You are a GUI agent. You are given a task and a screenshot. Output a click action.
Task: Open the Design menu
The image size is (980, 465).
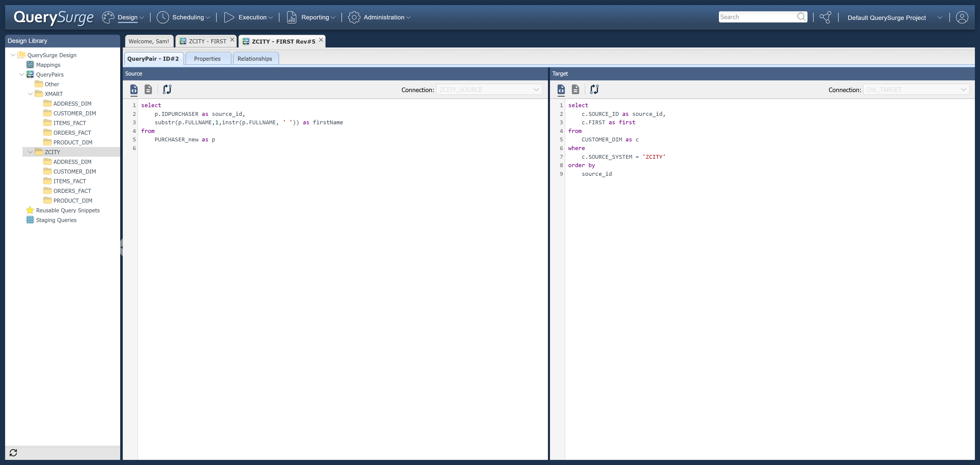130,18
